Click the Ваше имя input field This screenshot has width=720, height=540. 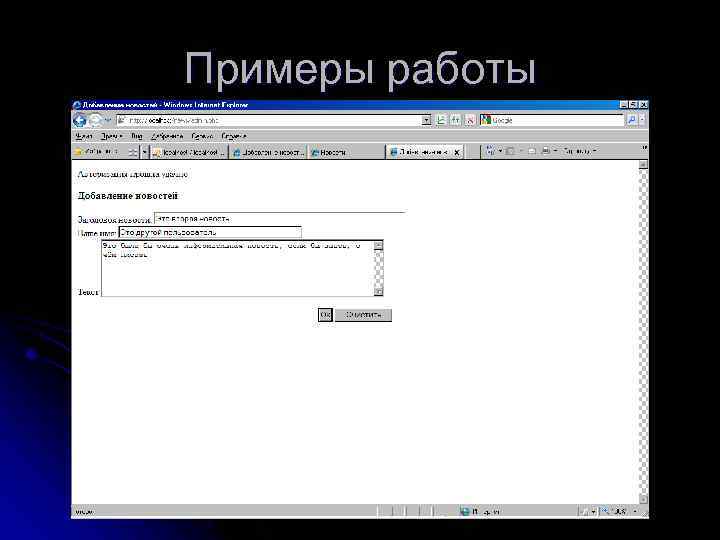tap(210, 232)
